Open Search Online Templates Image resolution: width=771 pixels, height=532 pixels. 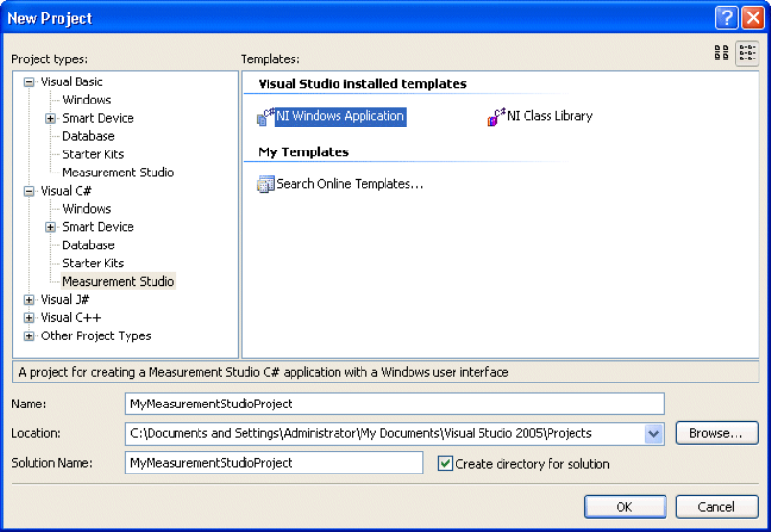point(350,184)
